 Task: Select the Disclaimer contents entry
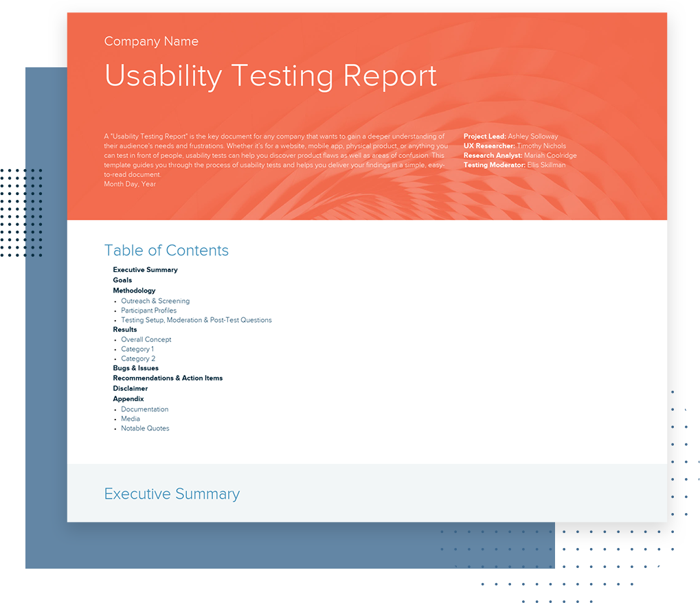coord(130,388)
